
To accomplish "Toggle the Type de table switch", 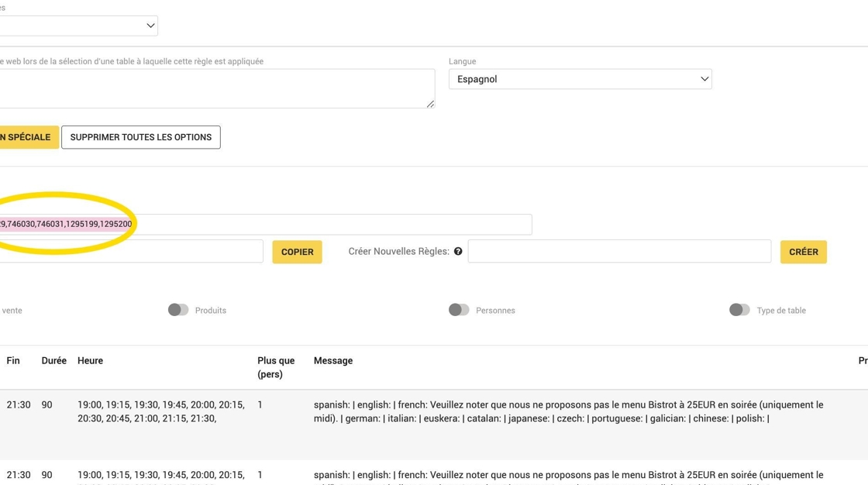I will click(x=739, y=310).
